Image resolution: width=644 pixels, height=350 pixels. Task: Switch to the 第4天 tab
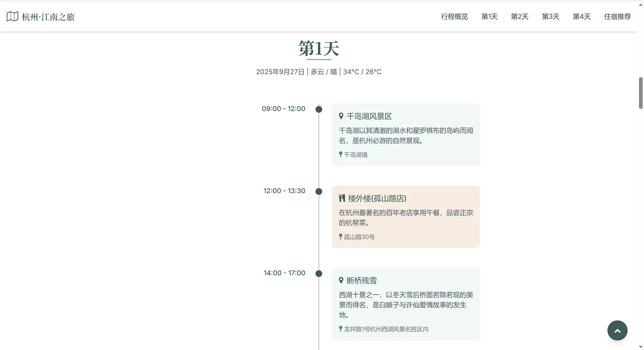(581, 16)
